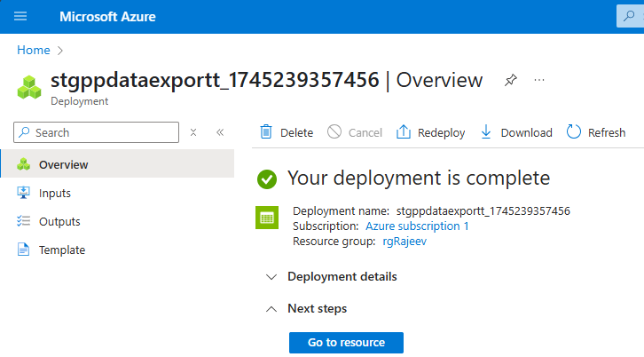Collapse the Next steps section
Image resolution: width=644 pixels, height=357 pixels.
(x=317, y=308)
